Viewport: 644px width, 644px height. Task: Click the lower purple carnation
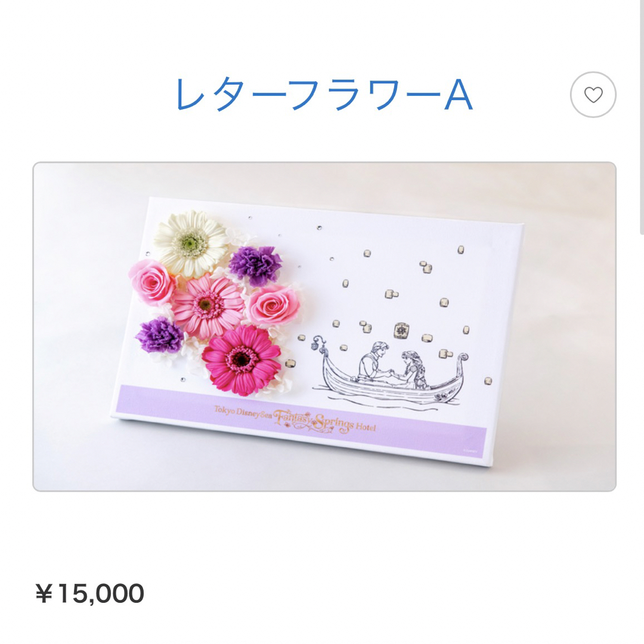click(x=159, y=336)
